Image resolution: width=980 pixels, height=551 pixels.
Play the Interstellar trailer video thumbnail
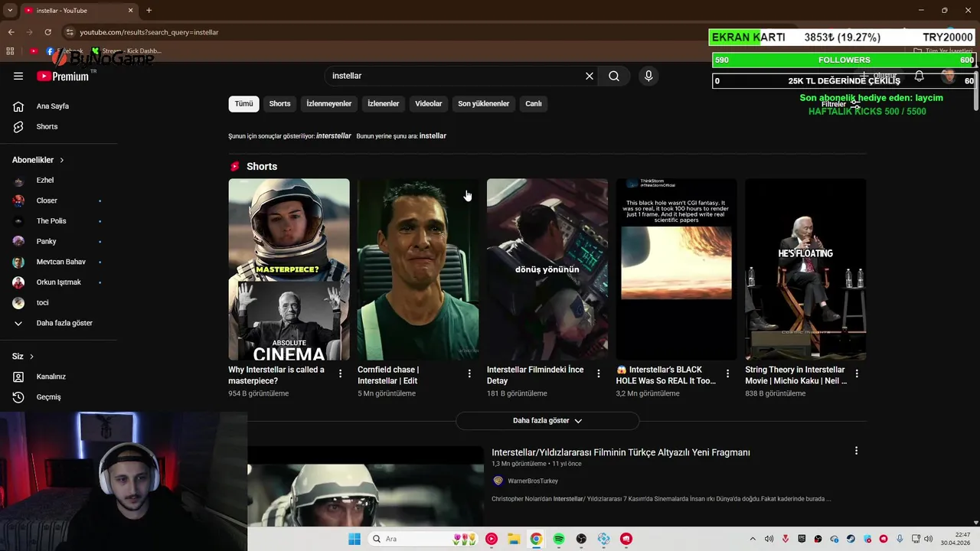point(365,487)
